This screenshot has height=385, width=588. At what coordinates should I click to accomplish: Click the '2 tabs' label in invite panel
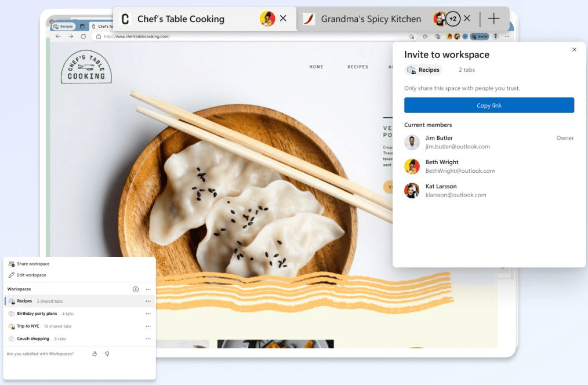[466, 70]
